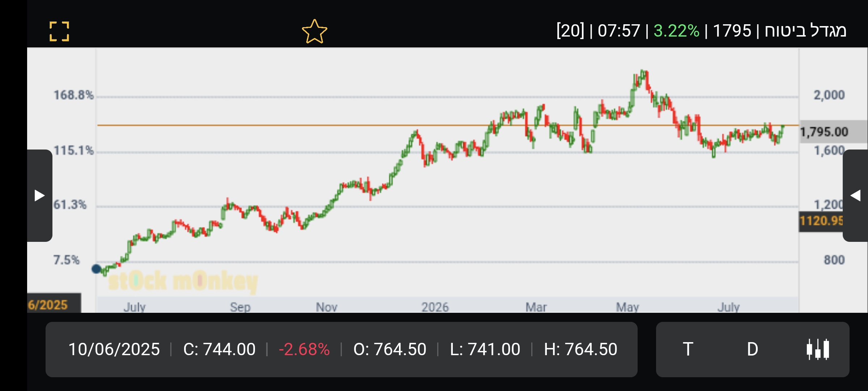This screenshot has width=868, height=391.
Task: Expand the left side panel arrow
Action: (x=40, y=195)
